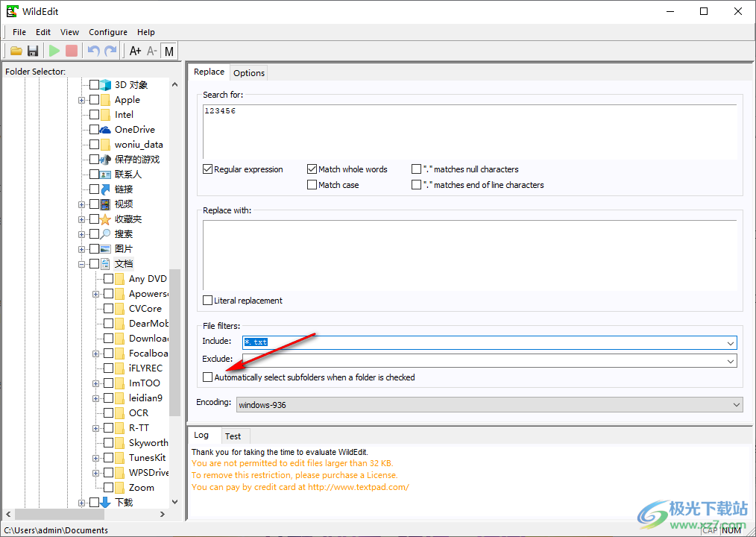Screen dimensions: 756x537
Task: Click the Apple folder icon
Action: point(106,100)
